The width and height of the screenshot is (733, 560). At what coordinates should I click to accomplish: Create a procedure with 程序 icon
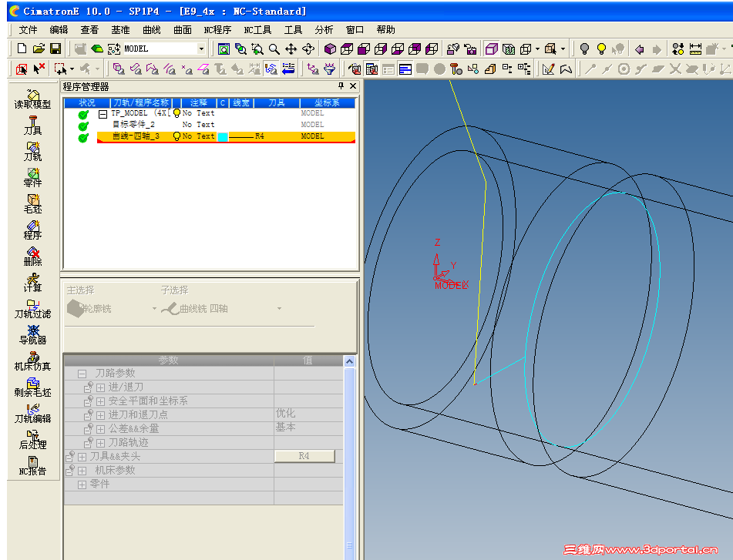pos(32,230)
